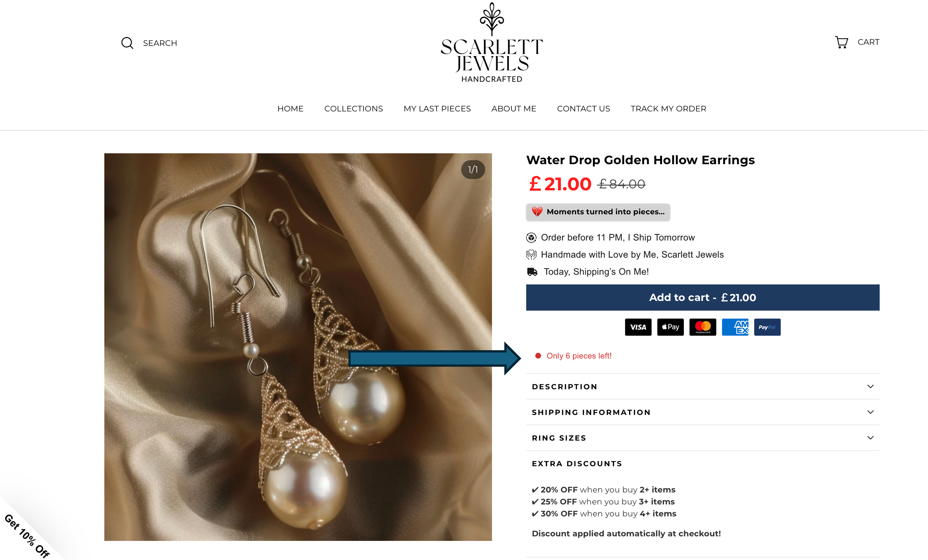Click the delivery truck shipping icon
This screenshot has width=928, height=560.
pyautogui.click(x=532, y=272)
